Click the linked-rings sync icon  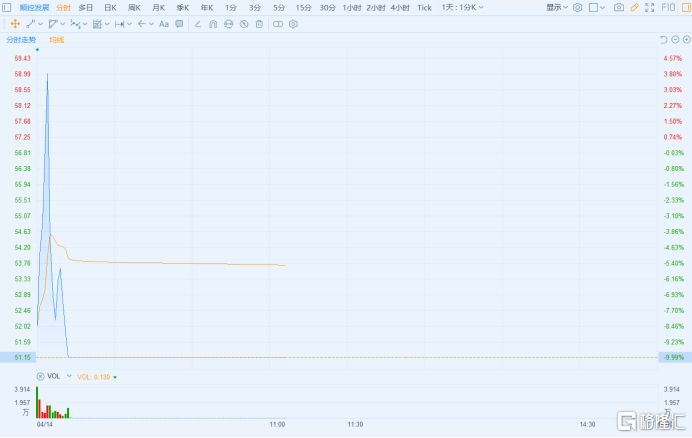tap(278, 24)
